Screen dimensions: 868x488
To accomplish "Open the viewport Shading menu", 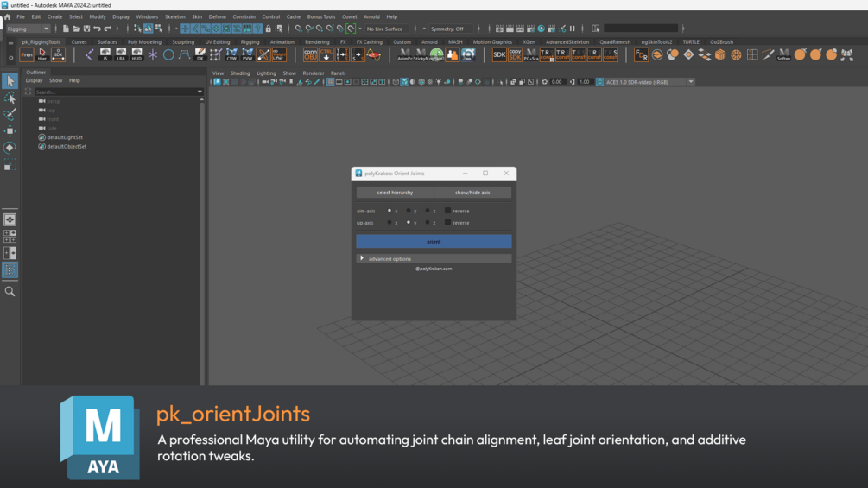I will [x=240, y=73].
